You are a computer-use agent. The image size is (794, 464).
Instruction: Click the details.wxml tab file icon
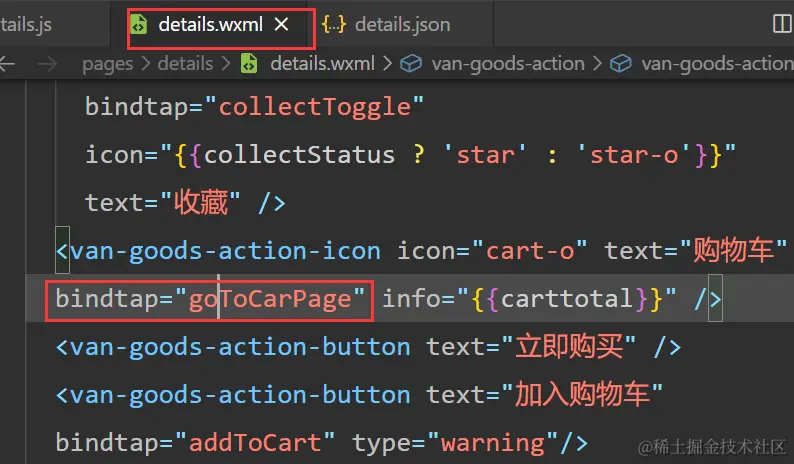139,24
